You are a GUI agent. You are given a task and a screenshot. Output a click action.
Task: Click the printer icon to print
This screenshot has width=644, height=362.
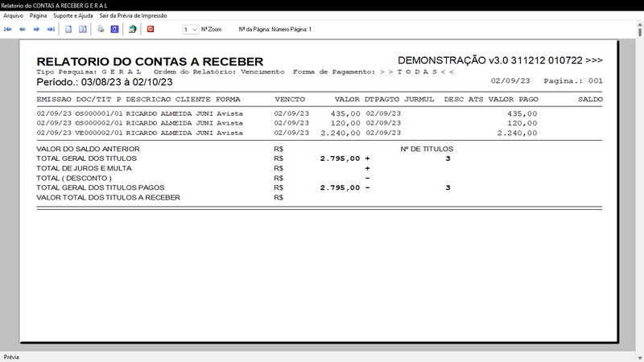[x=101, y=29]
